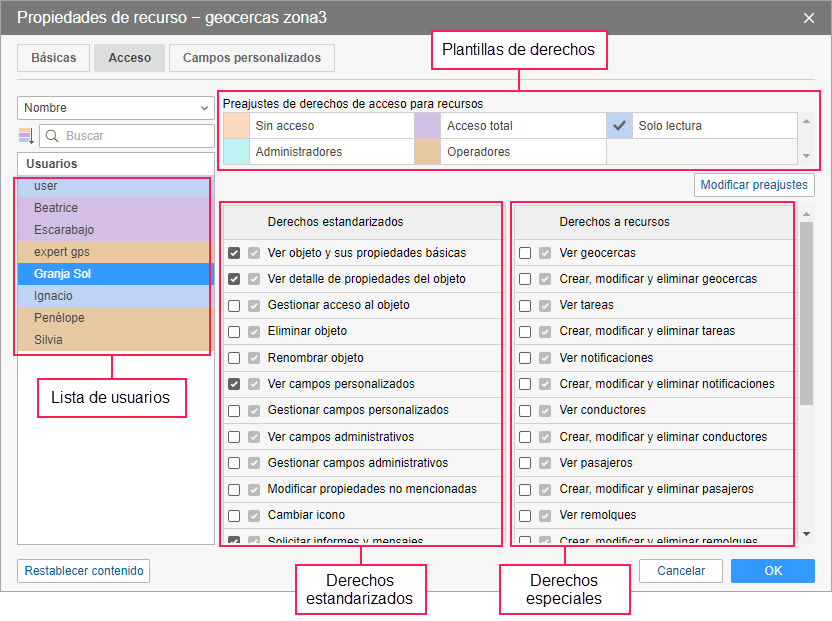Enable Cambiar icono right

(x=234, y=516)
